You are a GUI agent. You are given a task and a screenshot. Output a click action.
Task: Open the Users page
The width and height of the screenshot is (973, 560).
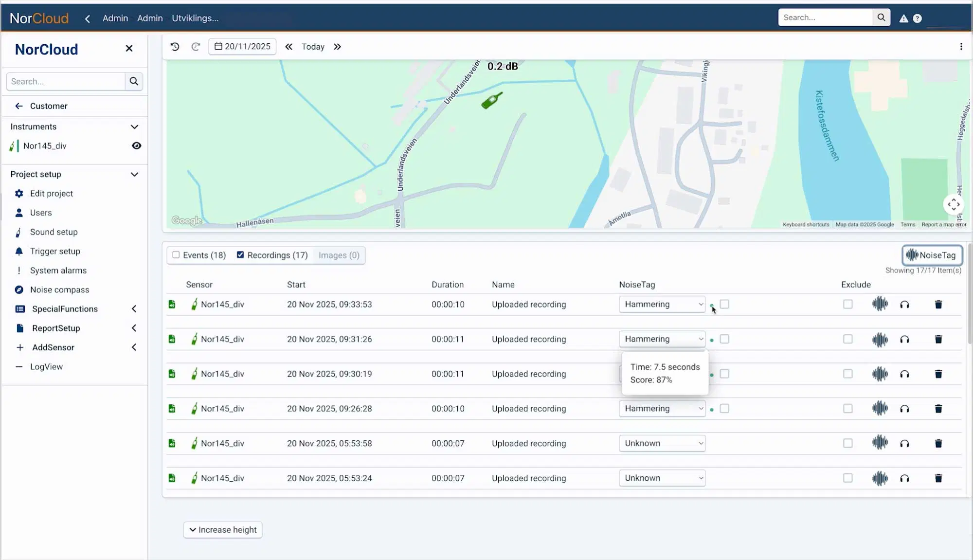(x=41, y=213)
